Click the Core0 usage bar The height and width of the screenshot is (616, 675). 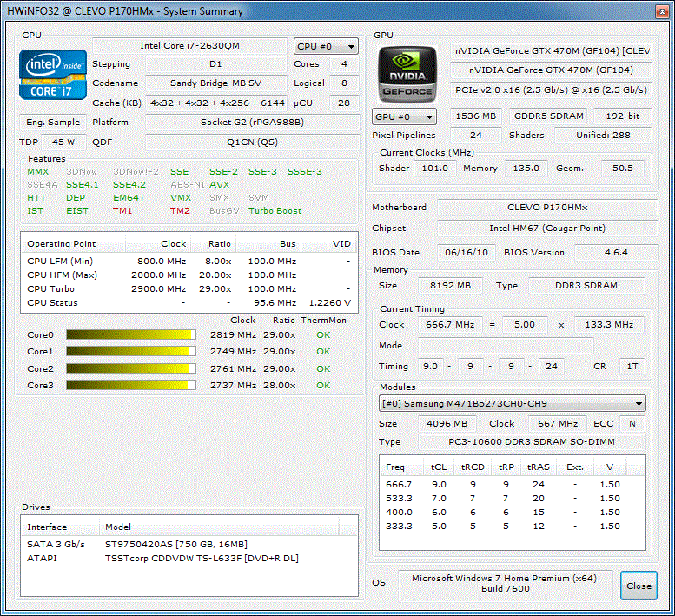(x=131, y=334)
